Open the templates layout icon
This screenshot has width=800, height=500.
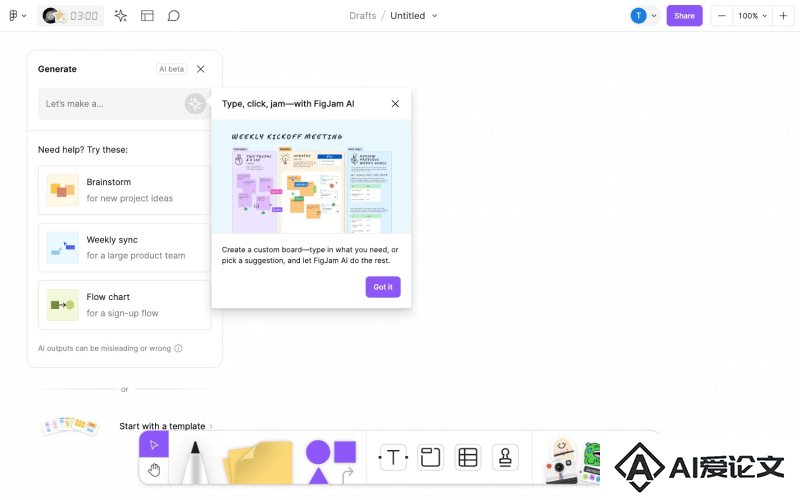147,16
